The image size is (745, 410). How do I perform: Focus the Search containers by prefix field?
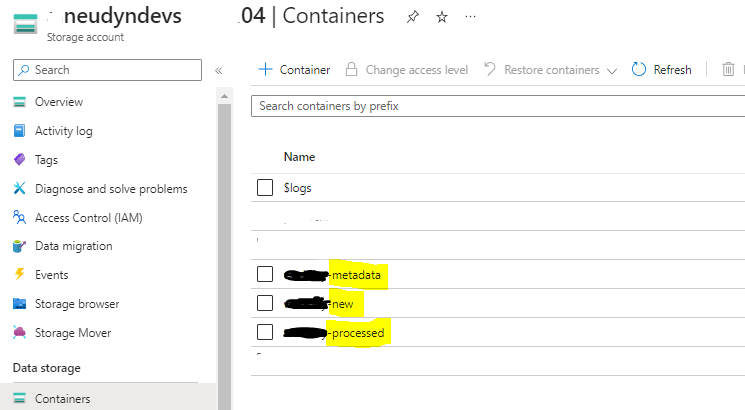tap(495, 105)
